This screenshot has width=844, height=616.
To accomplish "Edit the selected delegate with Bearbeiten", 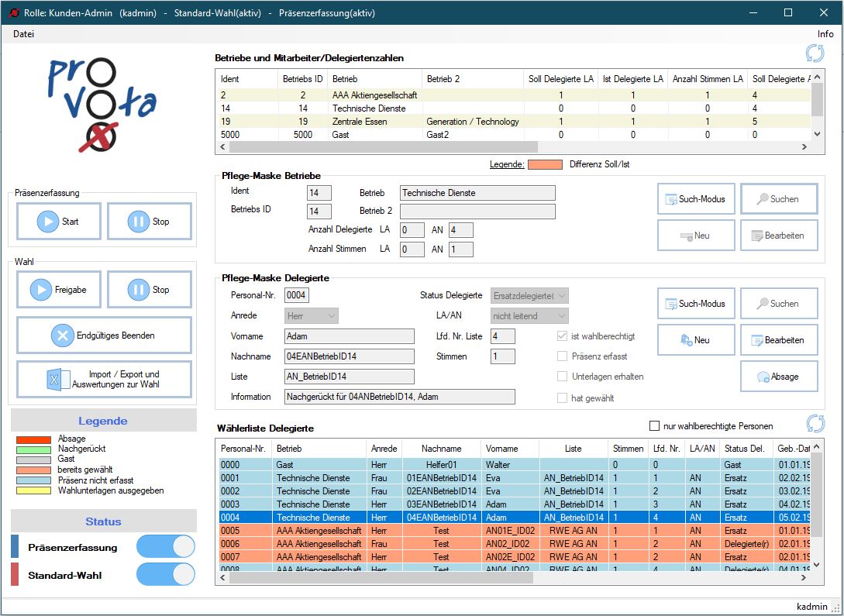I will coord(778,340).
